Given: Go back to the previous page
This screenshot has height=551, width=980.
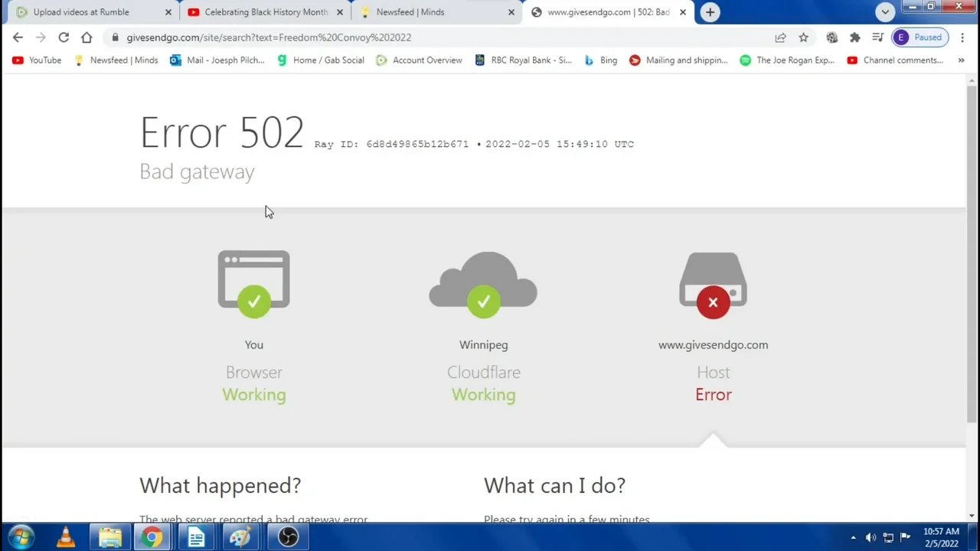Looking at the screenshot, I should point(18,37).
